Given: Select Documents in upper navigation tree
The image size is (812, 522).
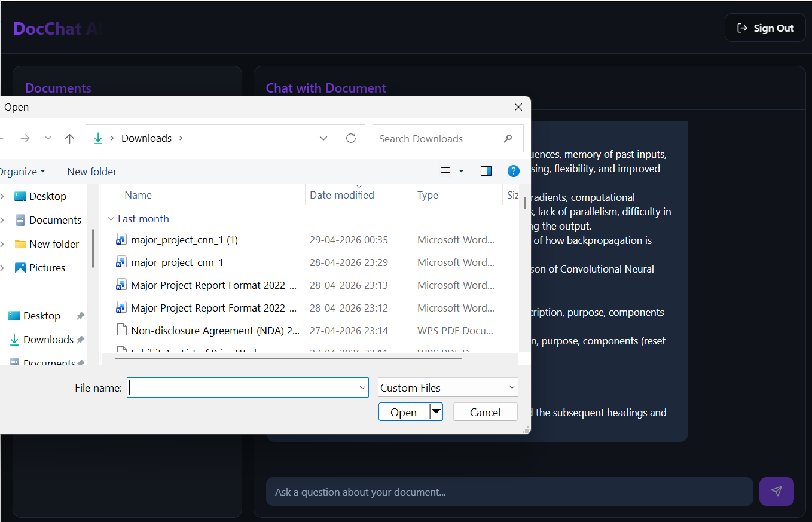Looking at the screenshot, I should [55, 220].
